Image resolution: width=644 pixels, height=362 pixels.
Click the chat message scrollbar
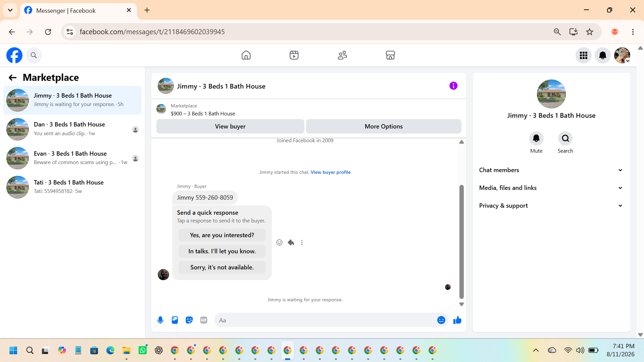tap(461, 242)
